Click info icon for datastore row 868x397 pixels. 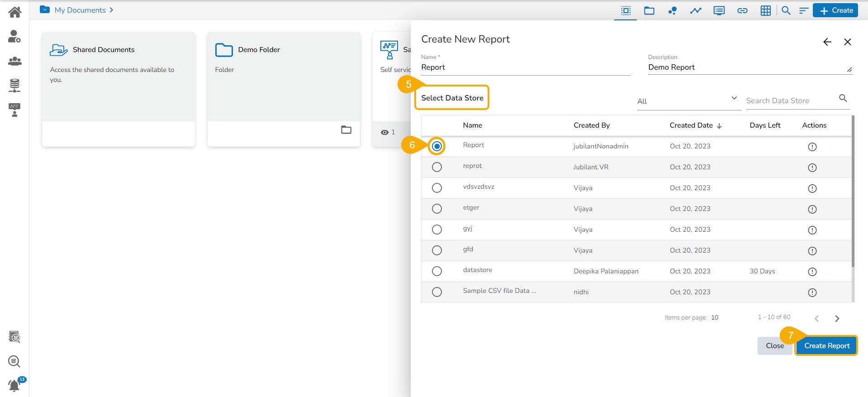pyautogui.click(x=812, y=272)
